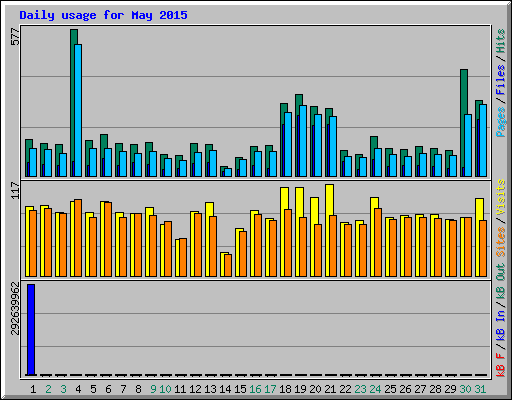
Task: Click the blue 'kB In' legend label
Action: pyautogui.click(x=501, y=325)
